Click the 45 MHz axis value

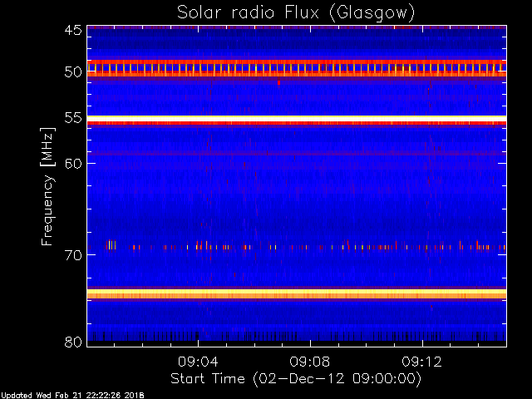[73, 30]
